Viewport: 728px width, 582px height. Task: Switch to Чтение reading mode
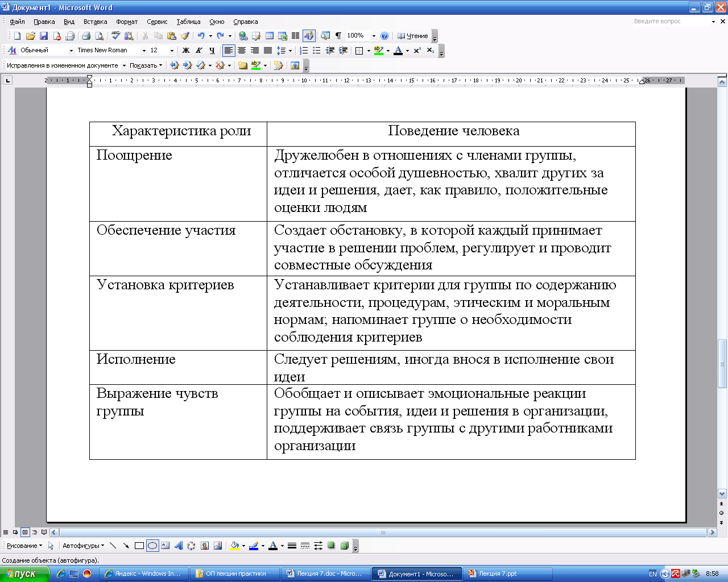[x=413, y=36]
